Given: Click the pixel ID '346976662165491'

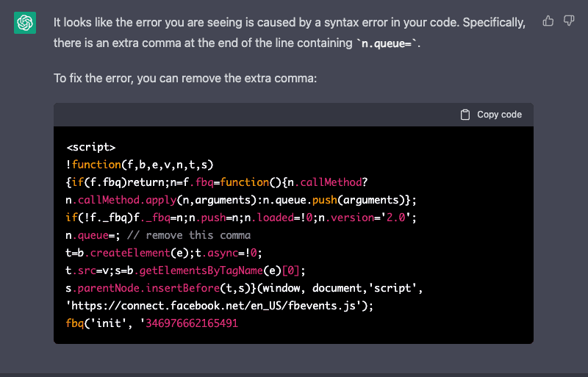Looking at the screenshot, I should [x=192, y=323].
